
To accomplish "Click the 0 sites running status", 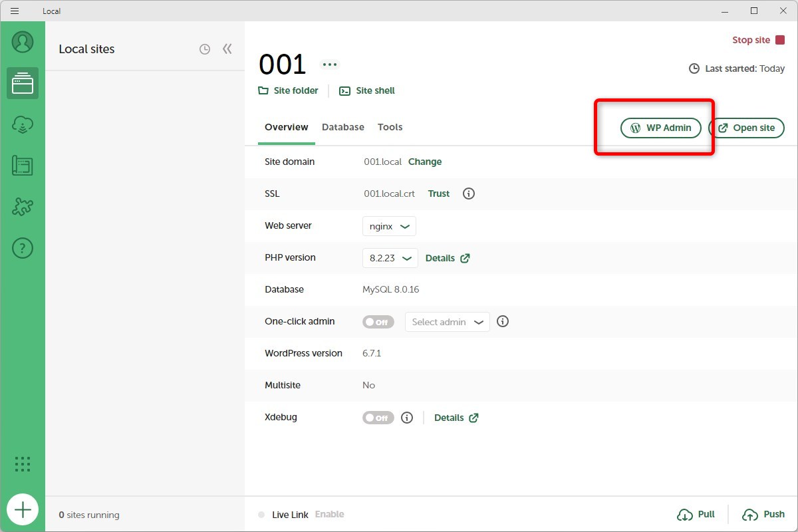I will click(x=89, y=515).
